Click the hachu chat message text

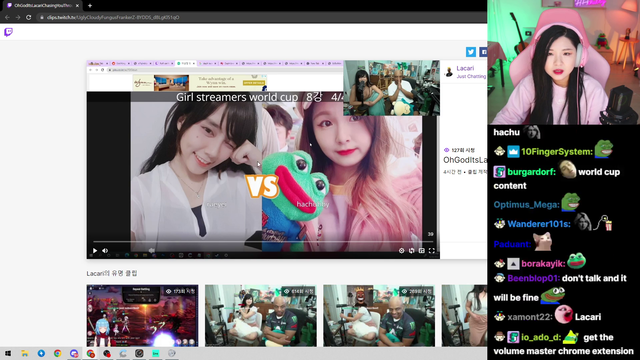507,132
